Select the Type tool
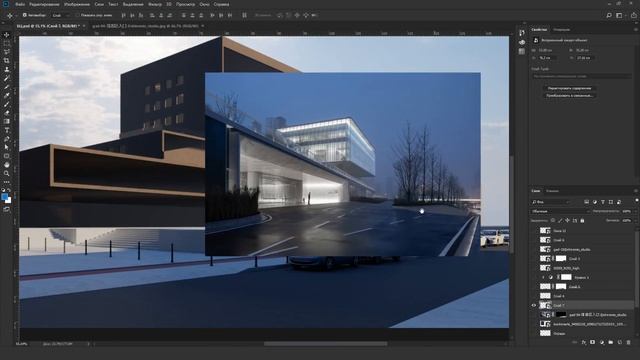The width and height of the screenshot is (640, 360). coord(7,130)
